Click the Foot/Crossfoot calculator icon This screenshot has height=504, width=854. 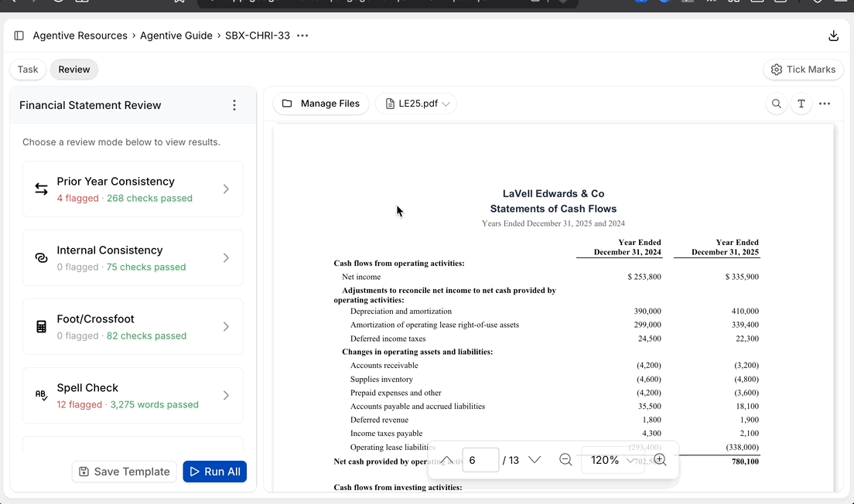click(x=42, y=326)
